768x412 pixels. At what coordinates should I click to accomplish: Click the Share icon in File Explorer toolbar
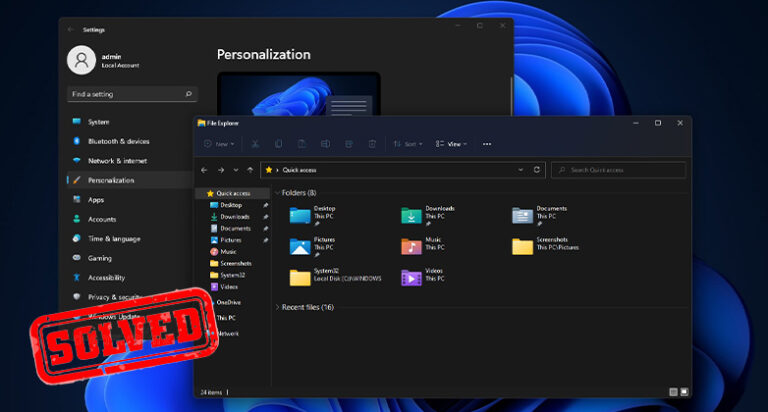coord(349,144)
